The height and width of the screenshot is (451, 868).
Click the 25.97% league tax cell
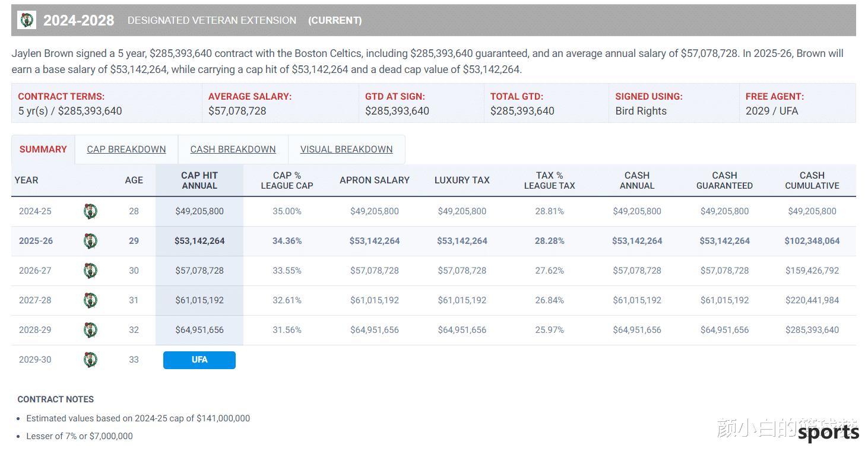[550, 330]
